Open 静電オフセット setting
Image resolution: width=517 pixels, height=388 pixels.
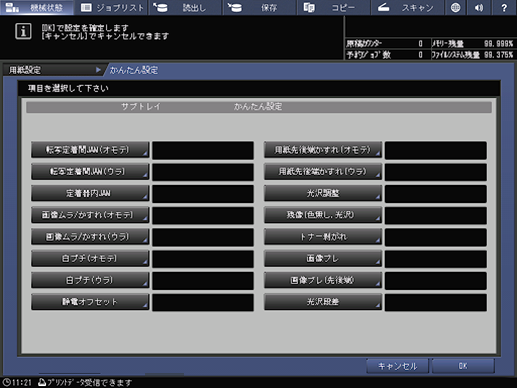click(x=90, y=302)
